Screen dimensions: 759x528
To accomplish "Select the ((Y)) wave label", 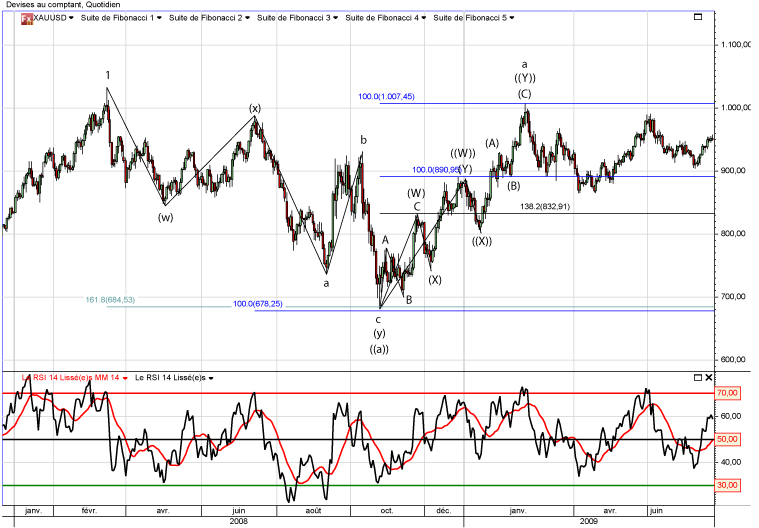I will (525, 77).
